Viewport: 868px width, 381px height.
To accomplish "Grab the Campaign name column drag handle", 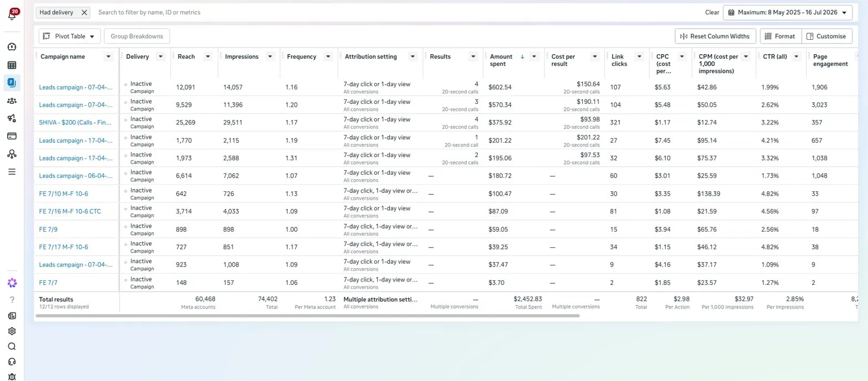I will 37,56.
